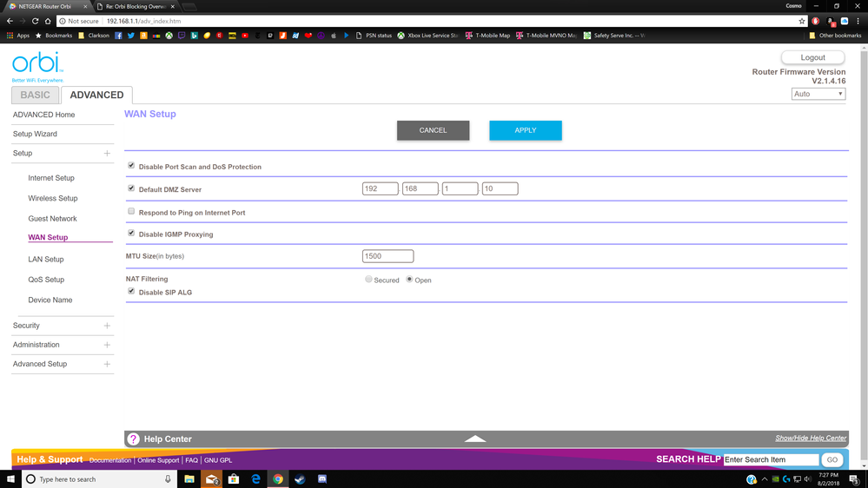The image size is (868, 488).
Task: Click the Help Center question mark icon
Action: pos(133,439)
